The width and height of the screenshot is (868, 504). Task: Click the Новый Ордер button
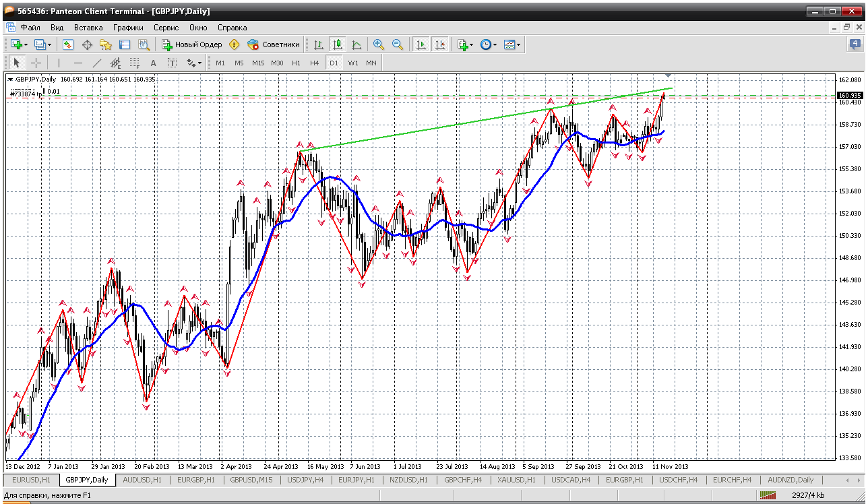point(192,44)
